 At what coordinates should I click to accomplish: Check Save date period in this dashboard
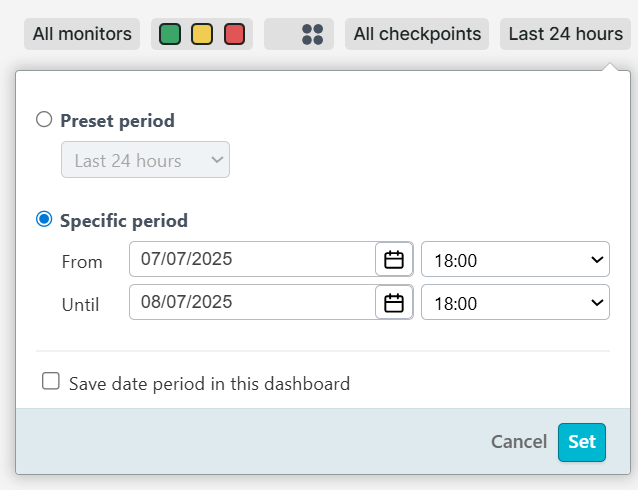point(51,381)
